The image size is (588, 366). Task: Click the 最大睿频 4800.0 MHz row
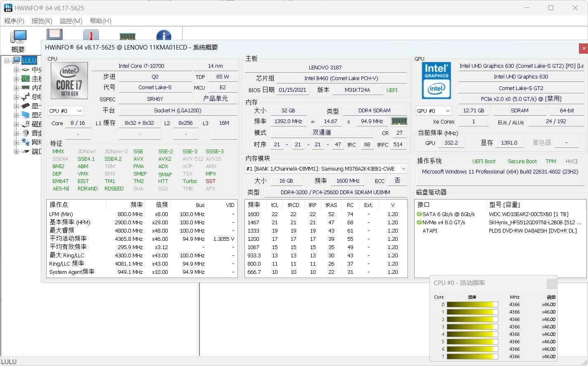tap(142, 231)
